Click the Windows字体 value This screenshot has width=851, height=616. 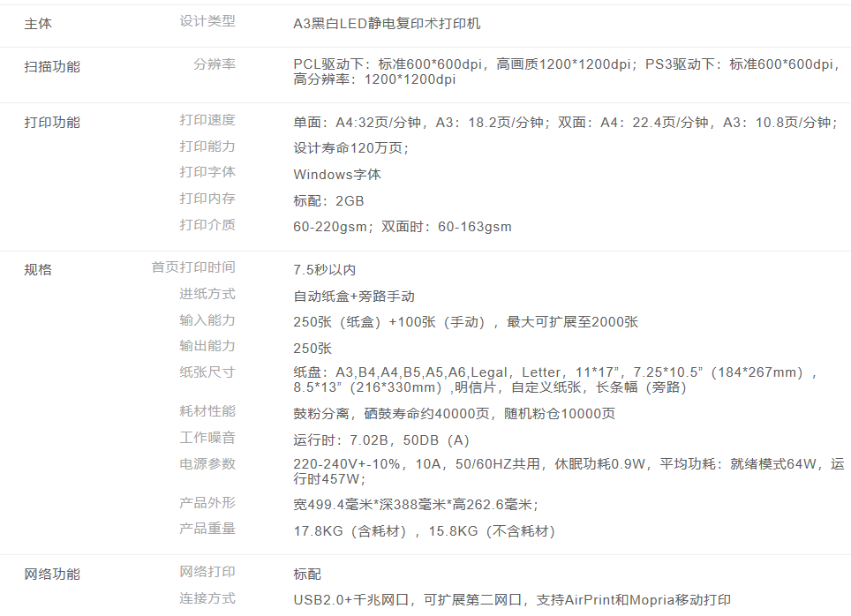pyautogui.click(x=337, y=175)
